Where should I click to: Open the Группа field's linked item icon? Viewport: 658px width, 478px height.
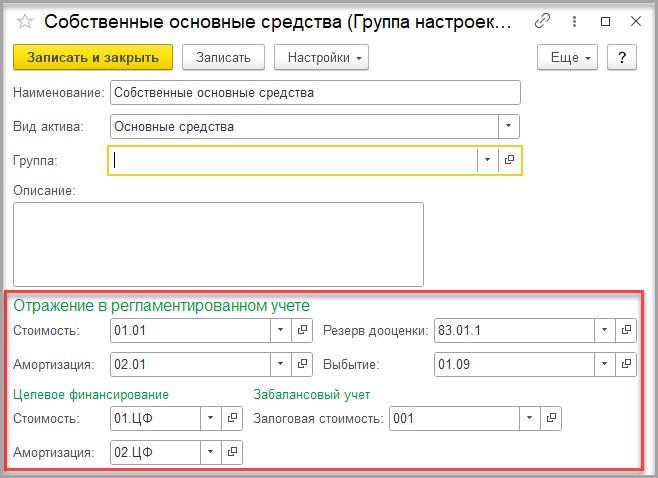point(509,160)
